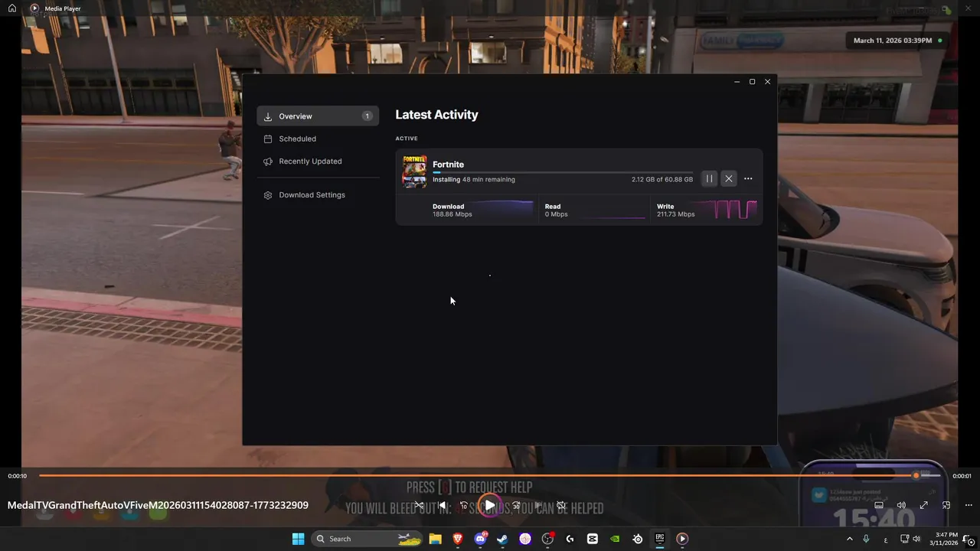Viewport: 980px width, 551px height.
Task: Open the notification center icon
Action: tap(968, 539)
